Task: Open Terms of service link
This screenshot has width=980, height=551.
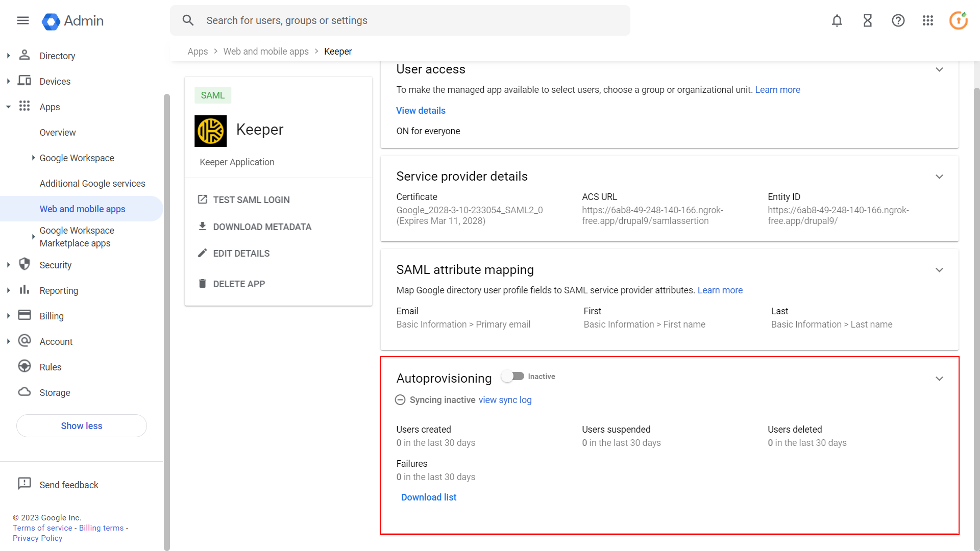Action: pos(42,528)
